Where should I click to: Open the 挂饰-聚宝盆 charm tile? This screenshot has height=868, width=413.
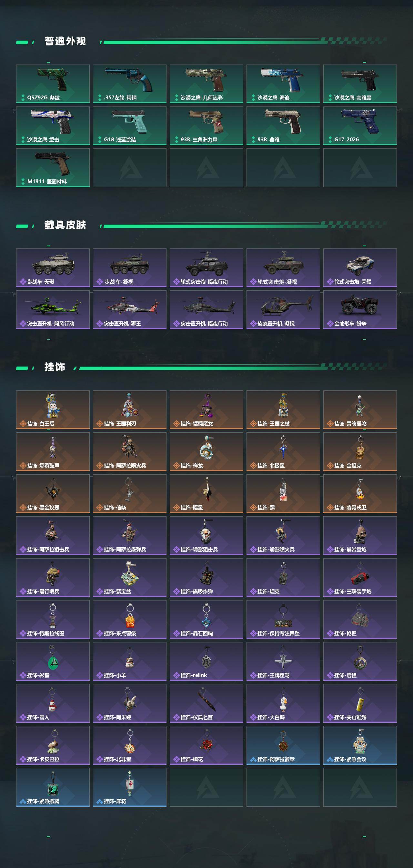point(130,578)
